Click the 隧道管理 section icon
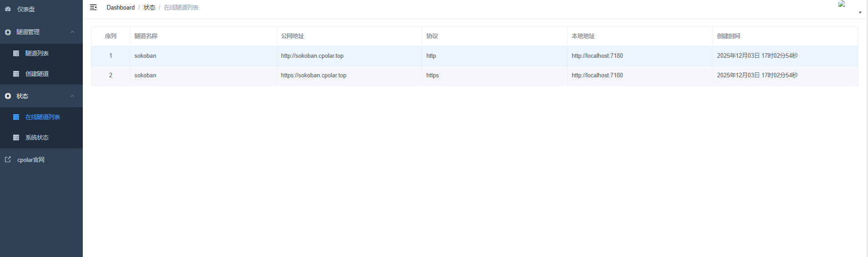The width and height of the screenshot is (868, 257). point(8,32)
